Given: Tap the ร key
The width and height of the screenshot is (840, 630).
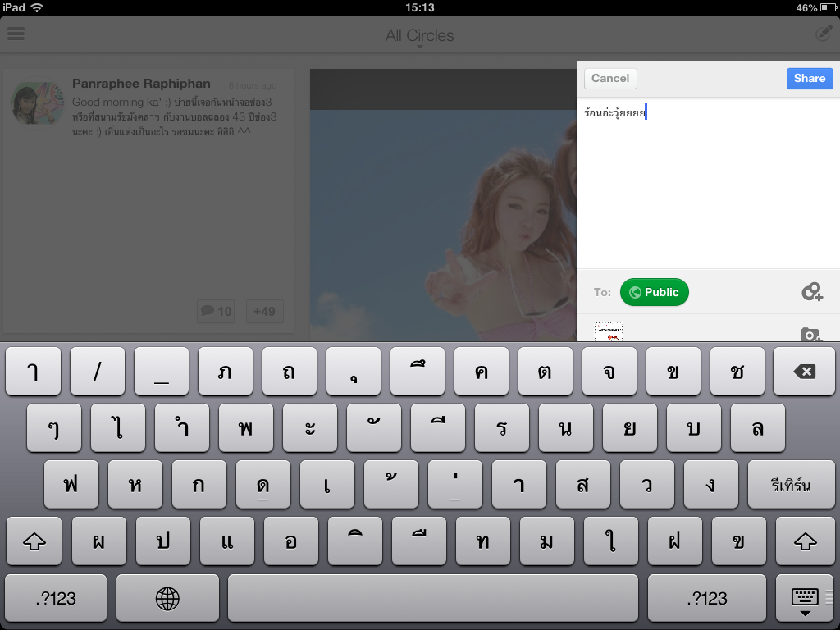Looking at the screenshot, I should point(502,428).
